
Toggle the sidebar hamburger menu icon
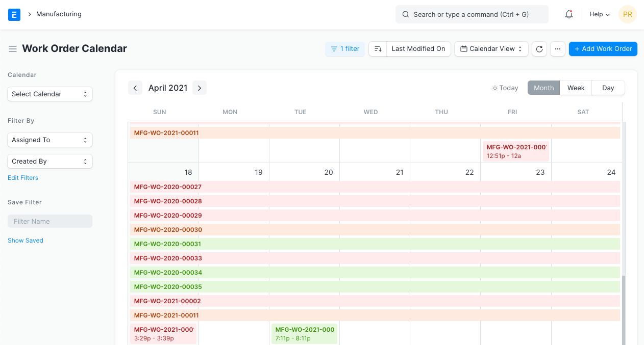point(13,49)
